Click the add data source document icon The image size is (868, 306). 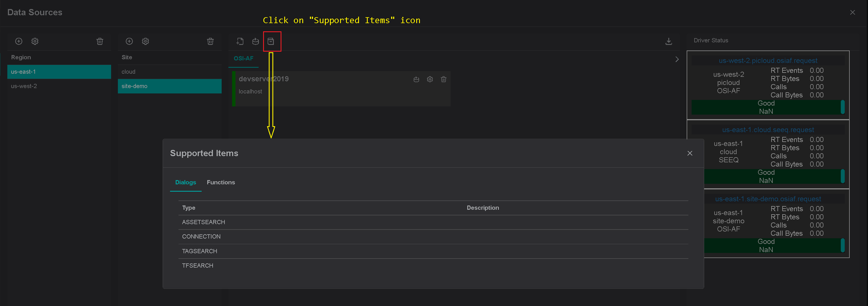(240, 41)
